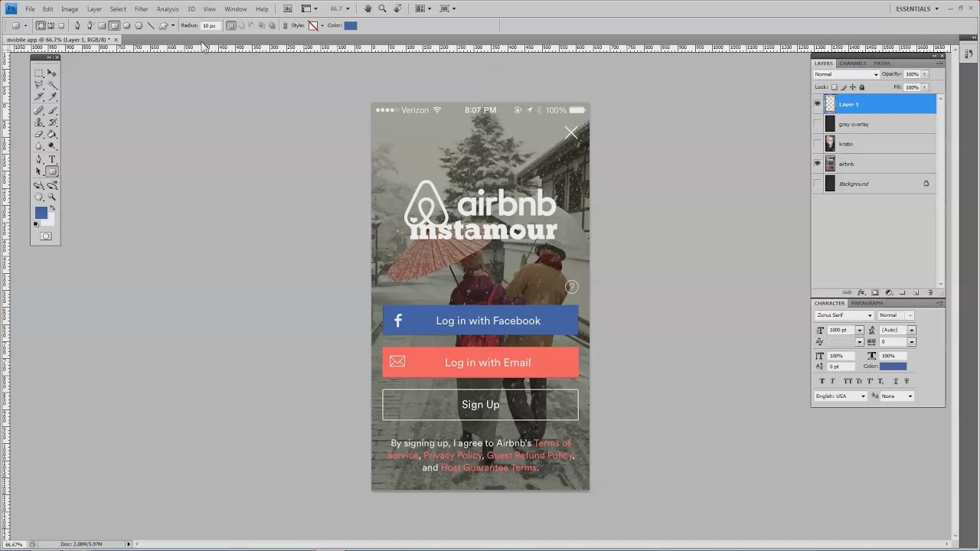
Task: Click the Host Guarantee Terms link
Action: click(x=488, y=468)
